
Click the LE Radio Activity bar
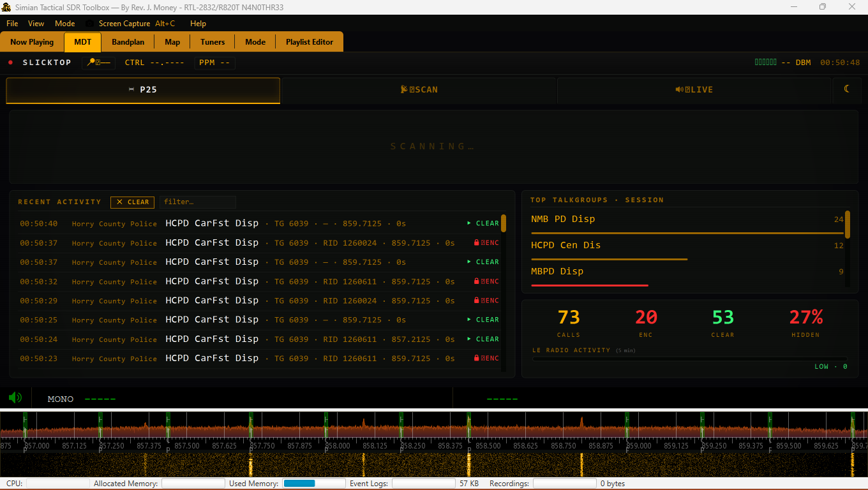click(690, 359)
